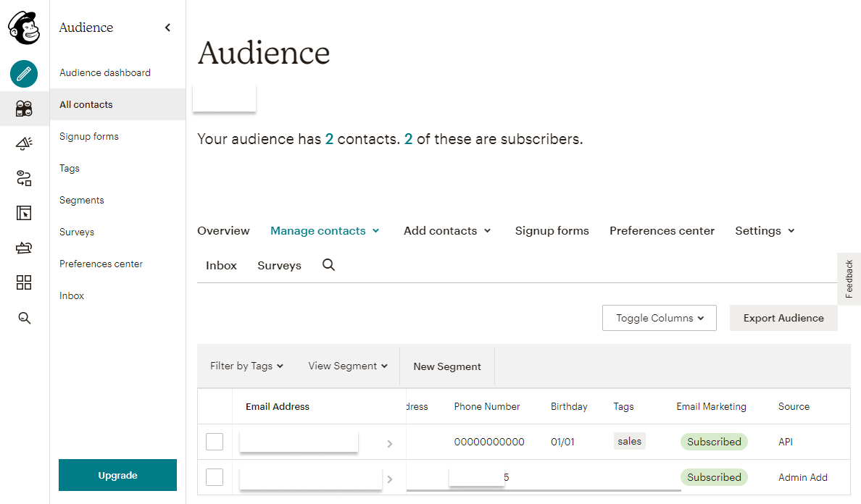The width and height of the screenshot is (861, 504).
Task: Open the Audience icon in sidebar
Action: [24, 109]
